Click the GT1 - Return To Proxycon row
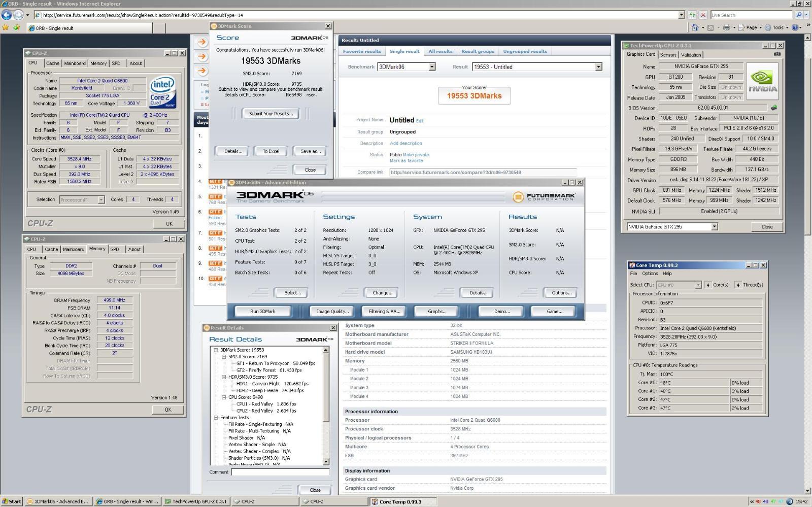The width and height of the screenshot is (812, 507). point(276,363)
